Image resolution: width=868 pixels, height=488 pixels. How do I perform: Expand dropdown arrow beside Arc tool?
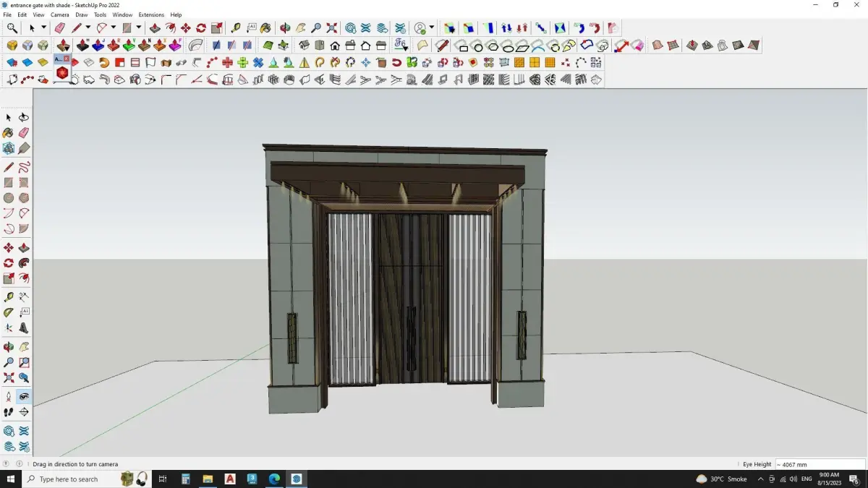coord(114,28)
